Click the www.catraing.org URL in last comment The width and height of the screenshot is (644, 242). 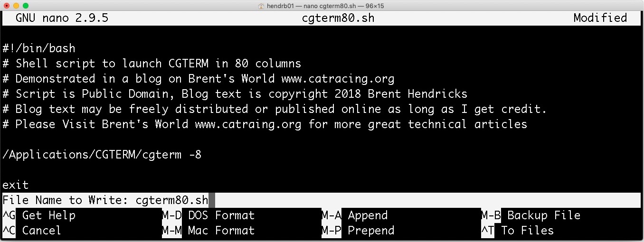tap(248, 124)
